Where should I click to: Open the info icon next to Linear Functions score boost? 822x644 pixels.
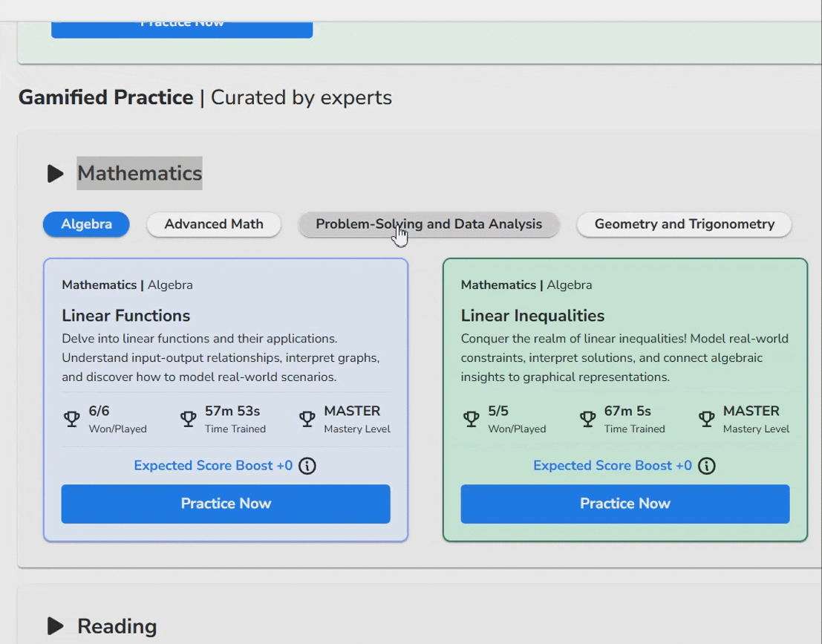pos(307,466)
